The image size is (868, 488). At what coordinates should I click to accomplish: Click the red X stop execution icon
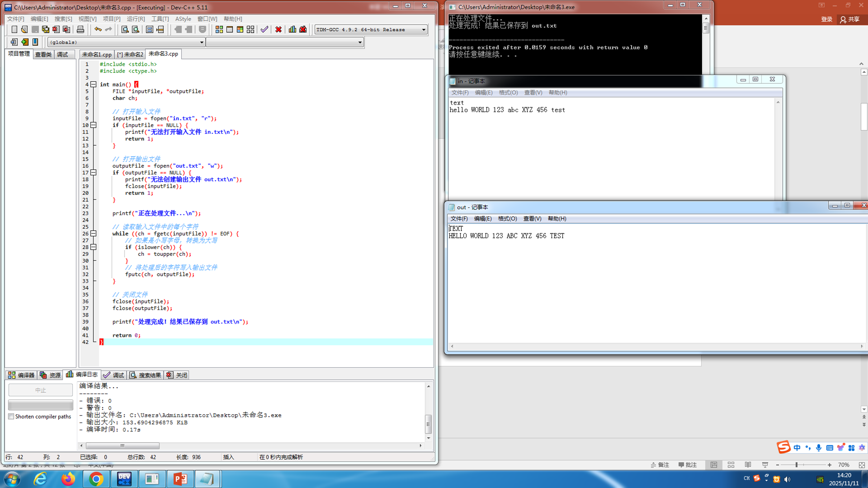click(278, 30)
